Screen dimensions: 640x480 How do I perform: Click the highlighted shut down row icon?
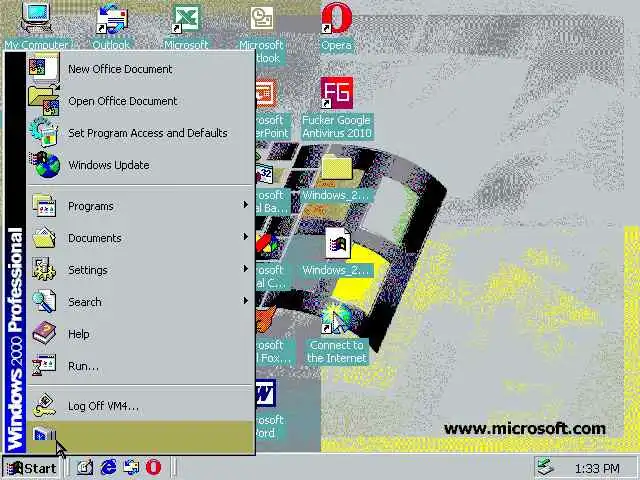pos(44,435)
